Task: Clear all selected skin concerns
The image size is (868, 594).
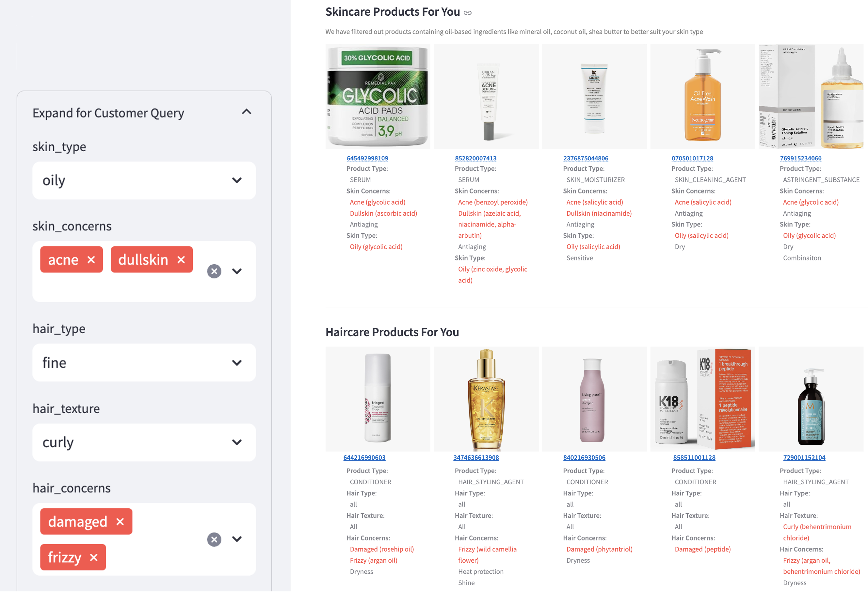Action: (x=214, y=271)
